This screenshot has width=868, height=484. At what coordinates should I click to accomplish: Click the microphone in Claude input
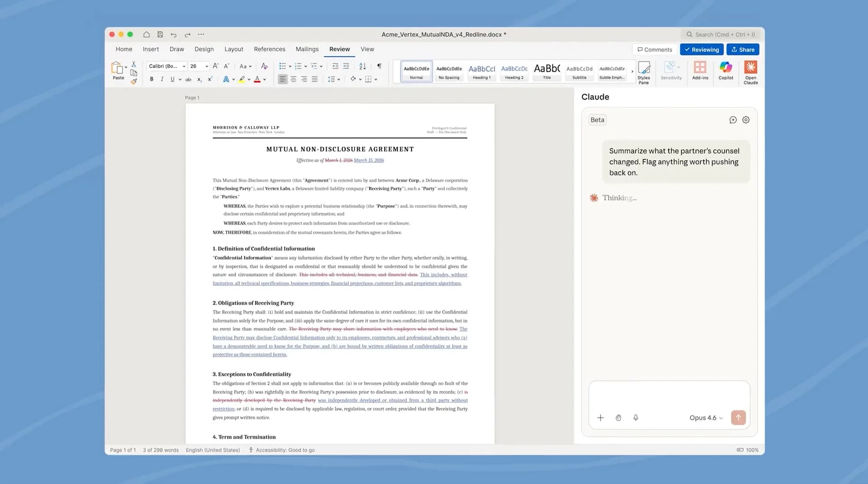[636, 418]
